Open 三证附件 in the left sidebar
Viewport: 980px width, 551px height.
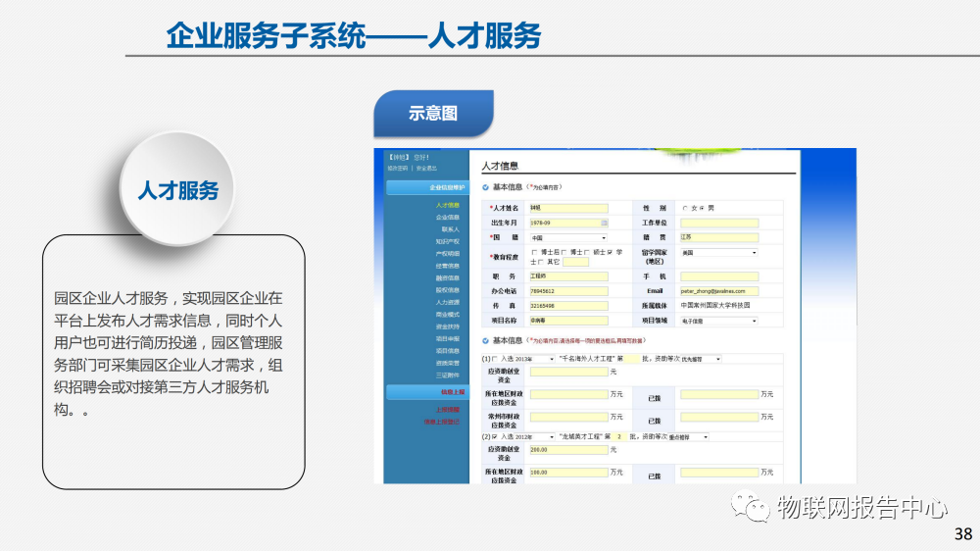pos(448,376)
